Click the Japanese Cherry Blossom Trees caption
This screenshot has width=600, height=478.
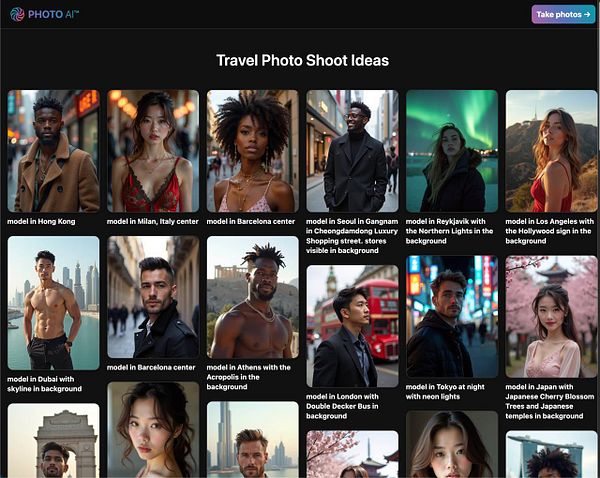tap(550, 401)
